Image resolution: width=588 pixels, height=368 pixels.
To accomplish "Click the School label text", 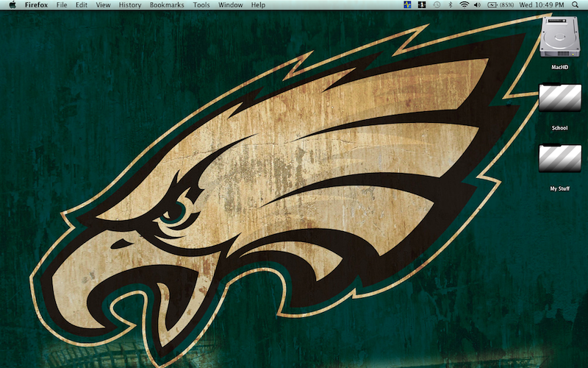I will click(560, 128).
